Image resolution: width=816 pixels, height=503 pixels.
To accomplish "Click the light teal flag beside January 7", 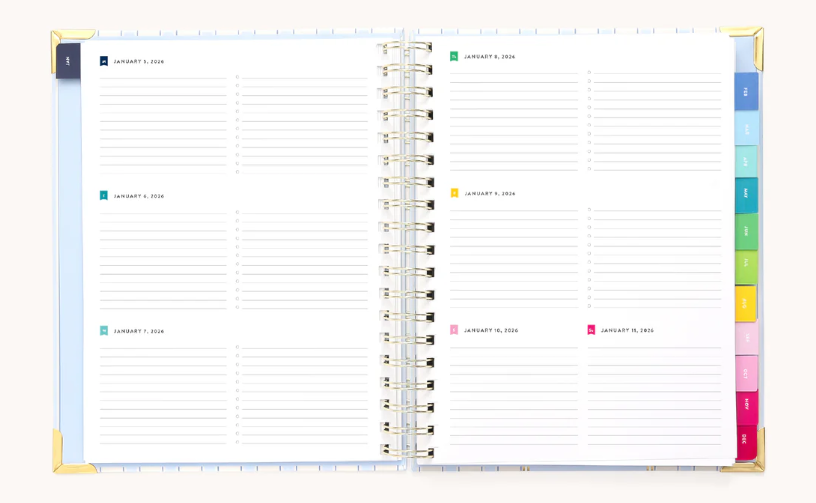I will tap(104, 330).
